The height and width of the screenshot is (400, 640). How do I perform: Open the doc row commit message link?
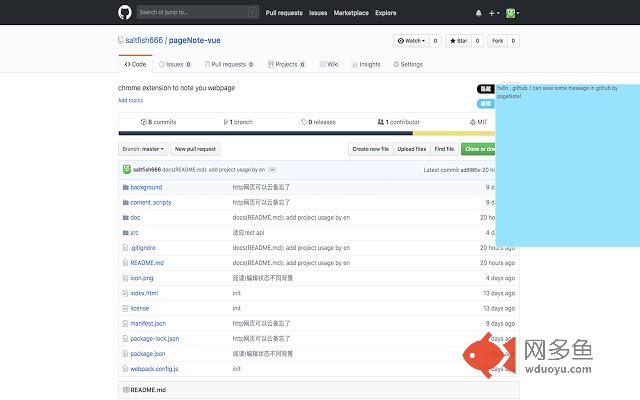(x=291, y=218)
